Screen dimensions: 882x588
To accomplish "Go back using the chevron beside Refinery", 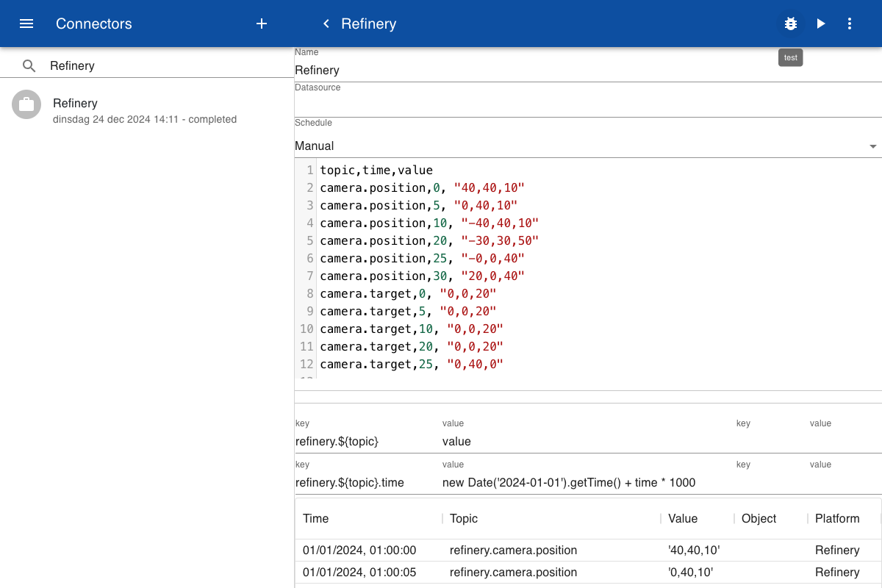I will tap(326, 24).
